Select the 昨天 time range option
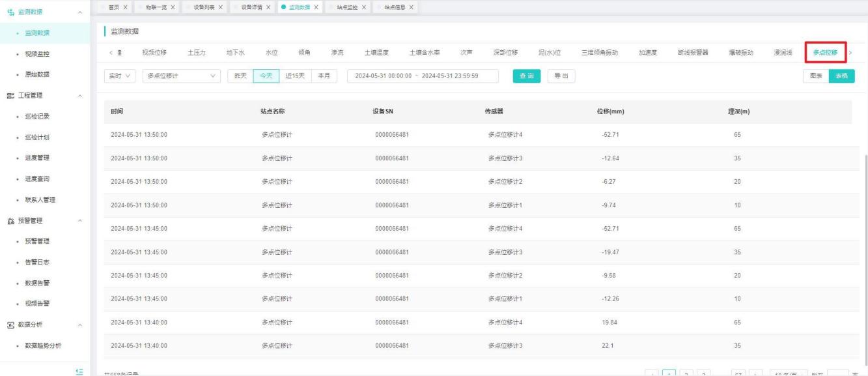868x376 pixels. 240,76
